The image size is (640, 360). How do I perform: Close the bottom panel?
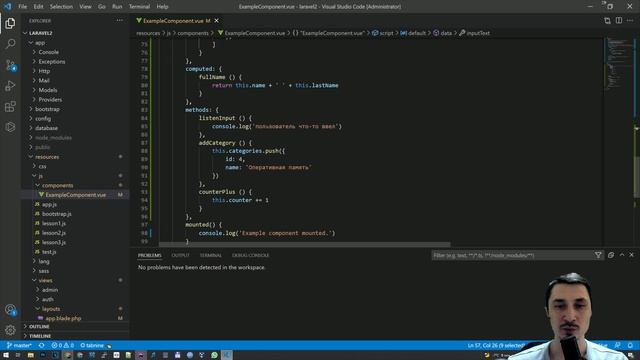pyautogui.click(x=631, y=255)
